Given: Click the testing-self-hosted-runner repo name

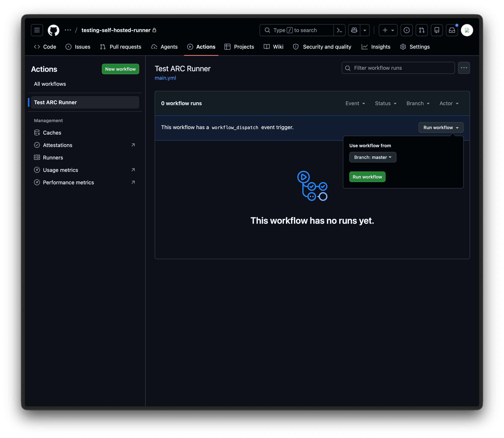Looking at the screenshot, I should [116, 30].
